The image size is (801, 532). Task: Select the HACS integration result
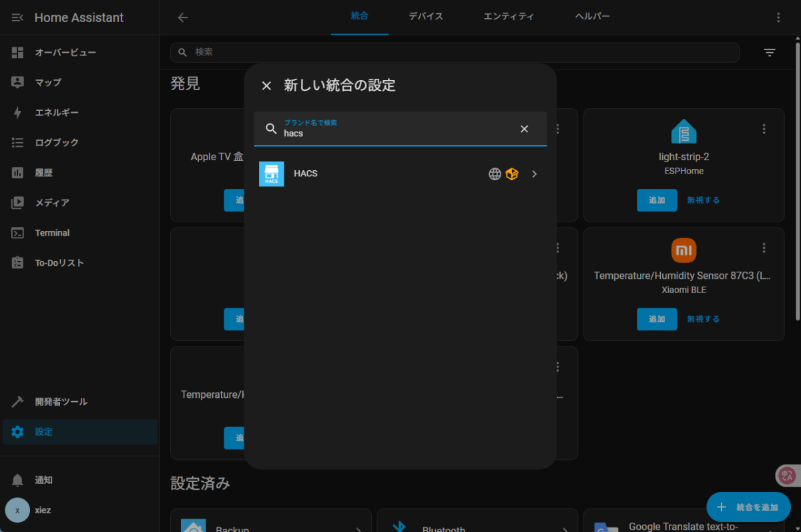400,174
